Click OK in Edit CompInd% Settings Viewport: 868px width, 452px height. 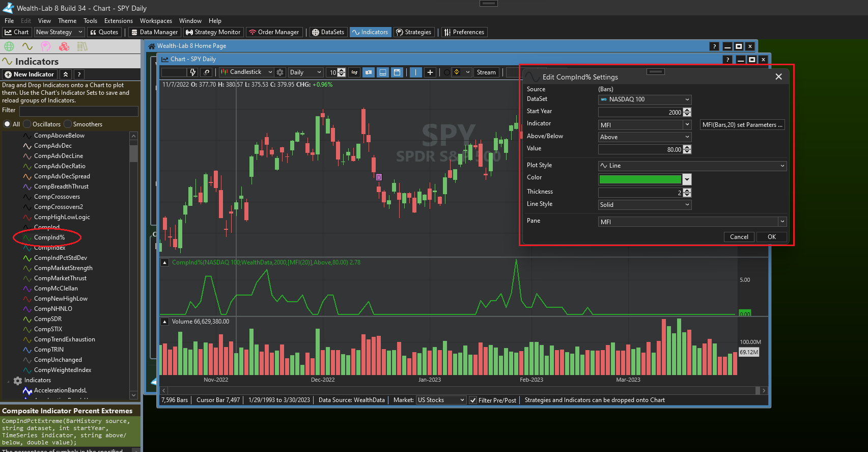[x=771, y=237]
